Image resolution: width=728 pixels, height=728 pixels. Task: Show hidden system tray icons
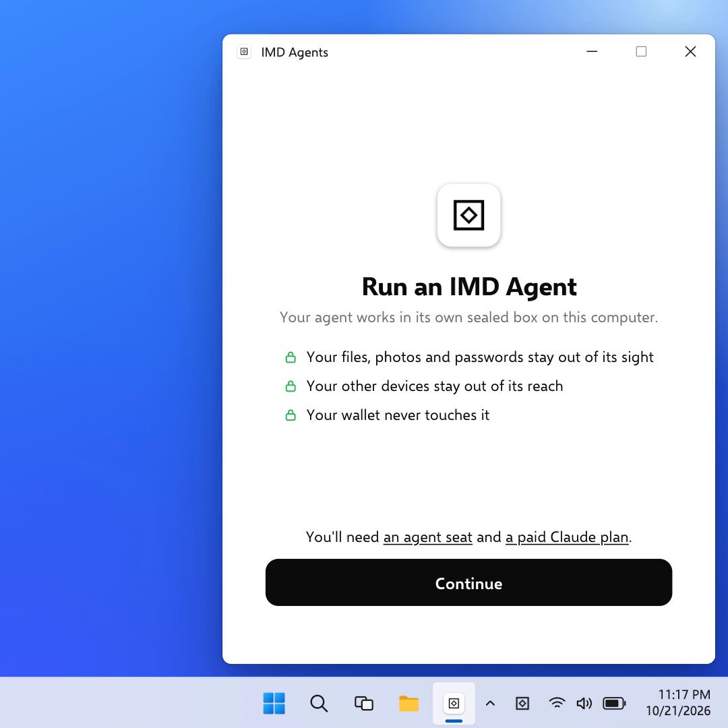(490, 703)
